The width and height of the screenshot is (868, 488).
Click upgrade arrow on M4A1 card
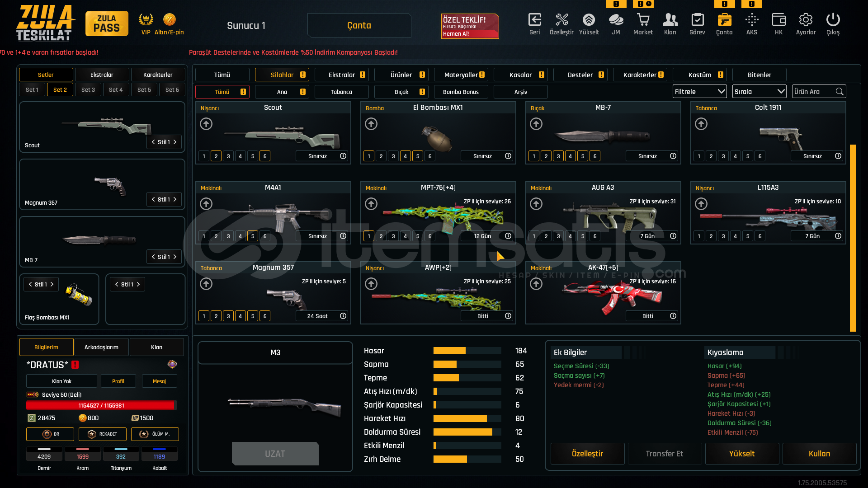point(206,204)
